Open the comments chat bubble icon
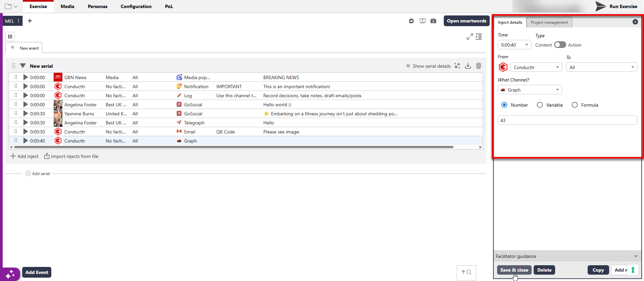 point(411,21)
